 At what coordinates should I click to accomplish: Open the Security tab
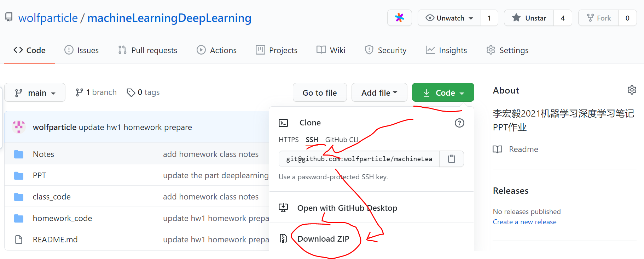(385, 50)
